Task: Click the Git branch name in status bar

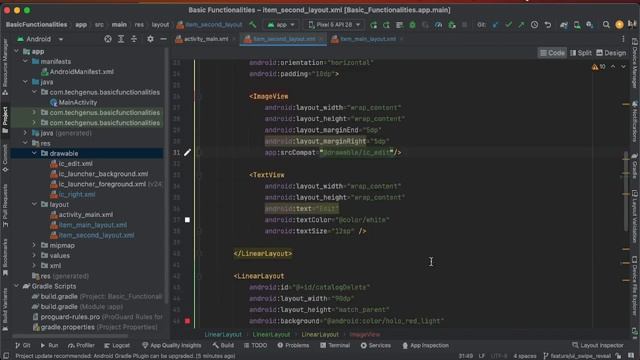Action: (577, 356)
